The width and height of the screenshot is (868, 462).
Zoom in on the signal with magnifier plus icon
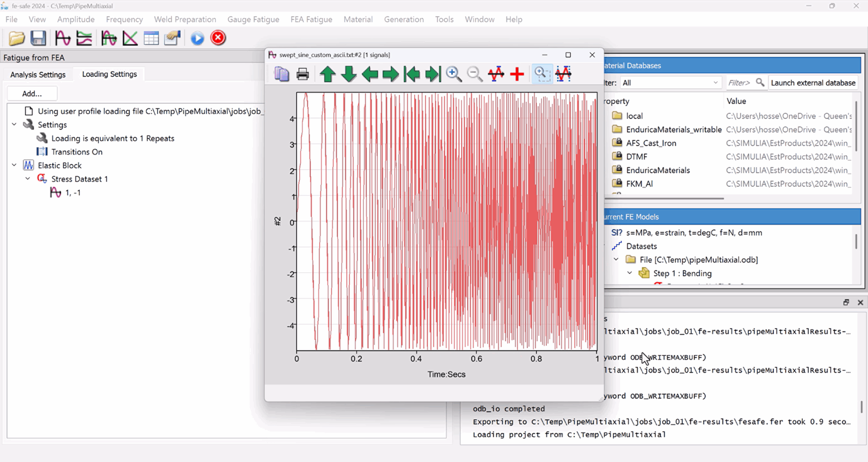[x=453, y=74]
